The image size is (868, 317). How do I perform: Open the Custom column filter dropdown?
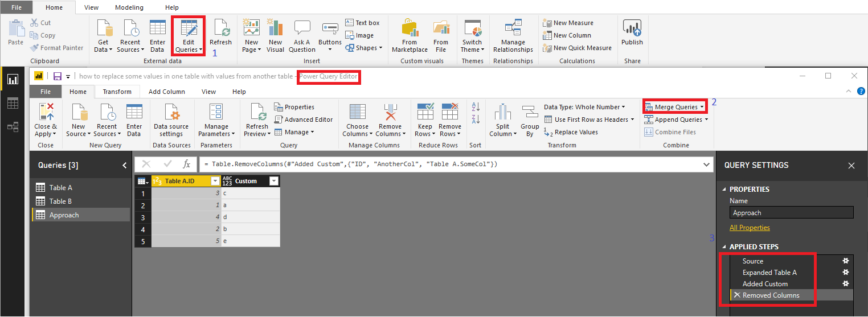273,181
